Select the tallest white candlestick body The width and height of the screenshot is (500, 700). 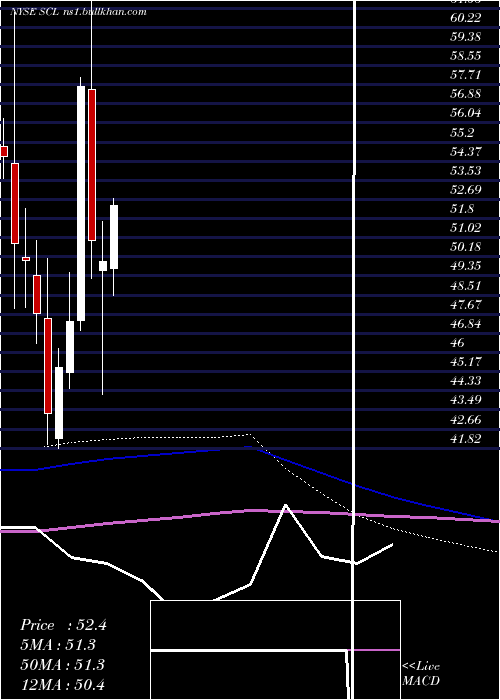point(81,203)
